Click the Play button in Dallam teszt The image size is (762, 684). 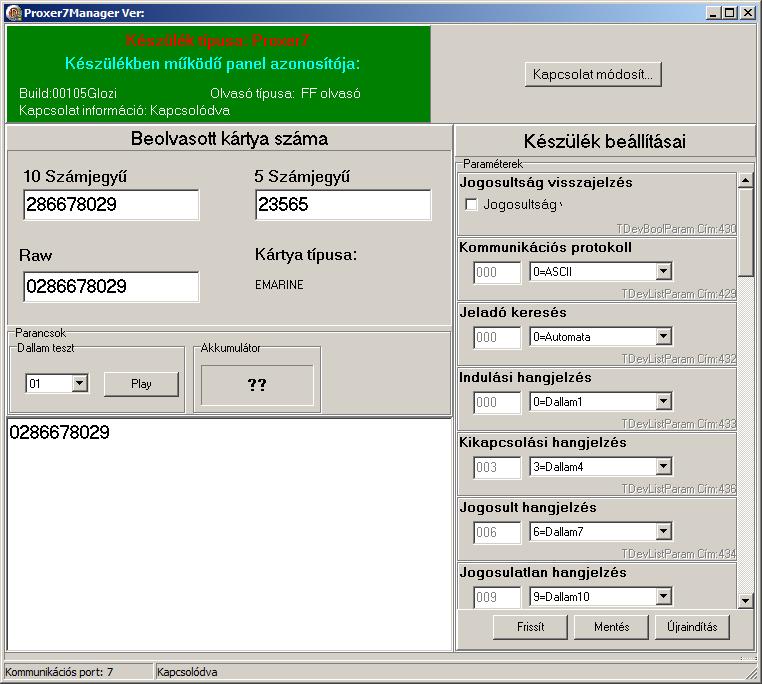(141, 384)
